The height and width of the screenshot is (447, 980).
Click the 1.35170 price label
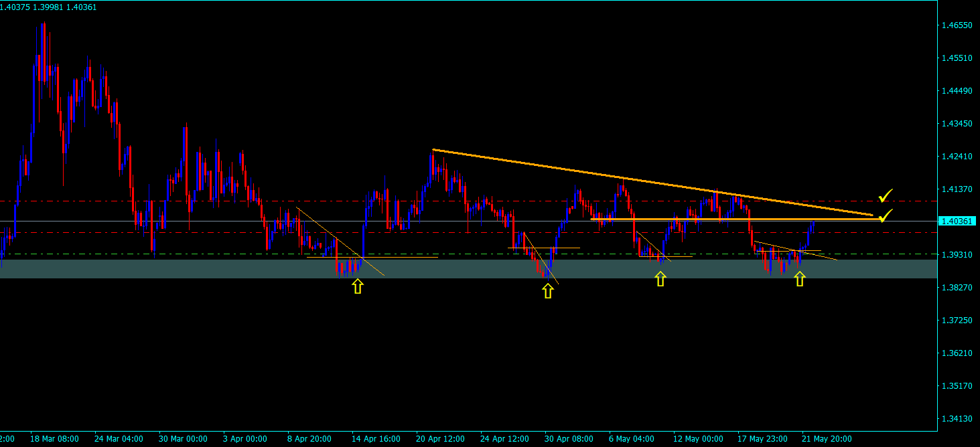pyautogui.click(x=957, y=386)
